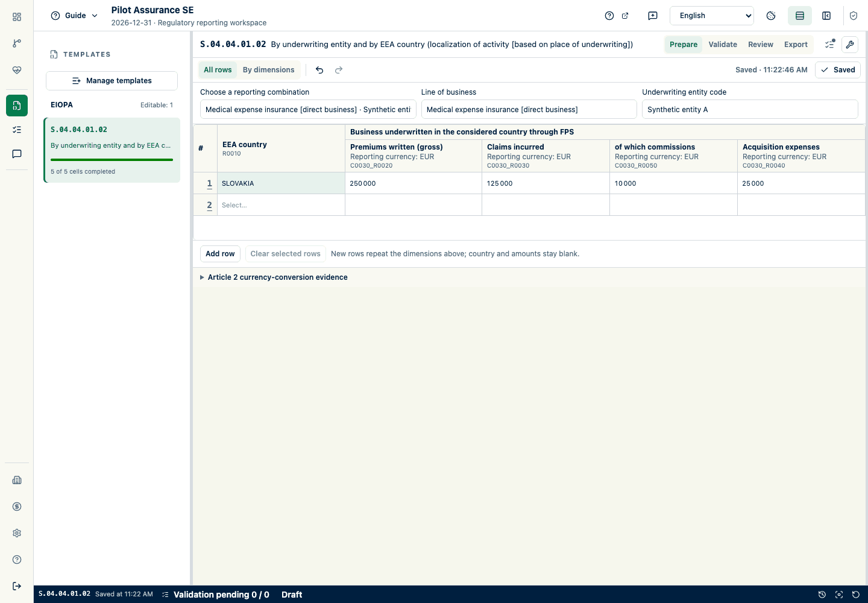Switch to the Validate tab
Viewport: 868px width, 603px height.
pyautogui.click(x=723, y=45)
